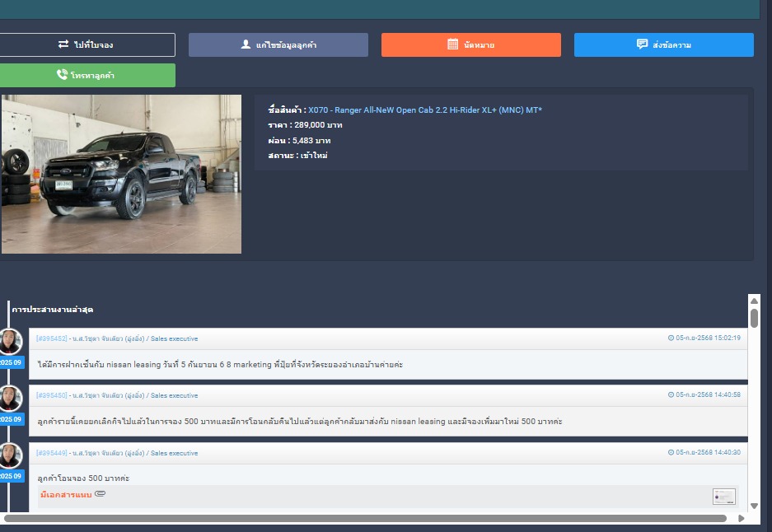Click the vertical scrollbar down arrow
This screenshot has width=772, height=532.
point(754,506)
